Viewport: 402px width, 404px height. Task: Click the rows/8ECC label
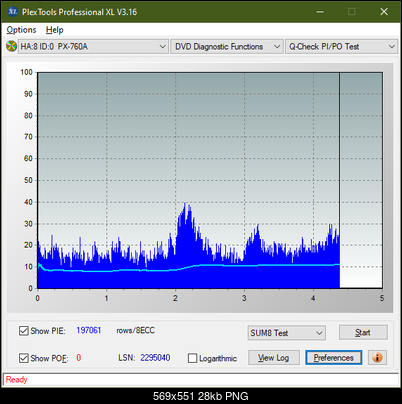pyautogui.click(x=135, y=330)
